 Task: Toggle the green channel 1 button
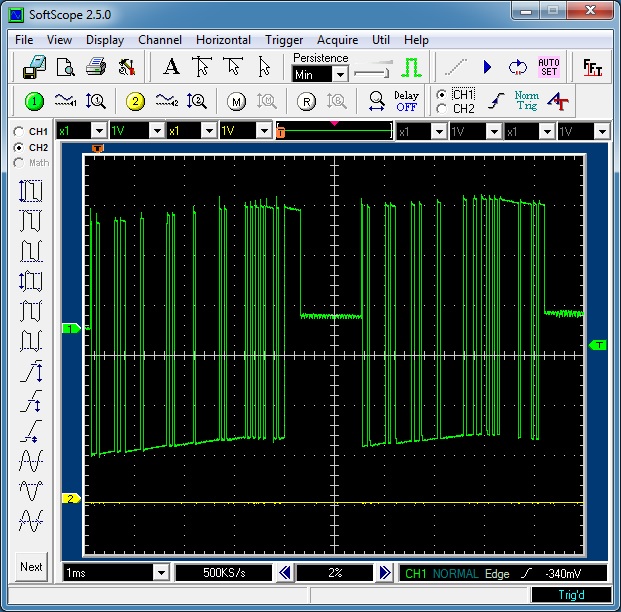[34, 101]
